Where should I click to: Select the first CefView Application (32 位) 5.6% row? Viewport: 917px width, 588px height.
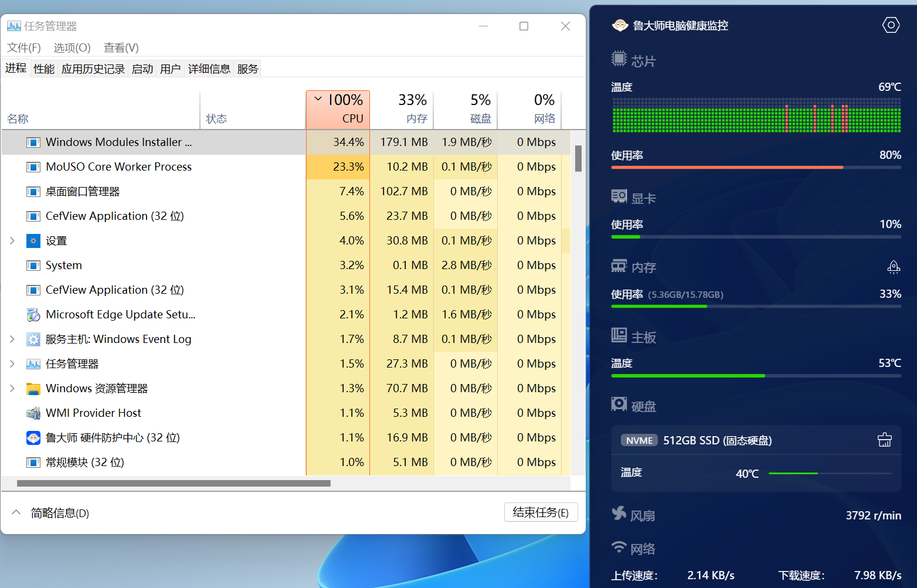tap(286, 216)
